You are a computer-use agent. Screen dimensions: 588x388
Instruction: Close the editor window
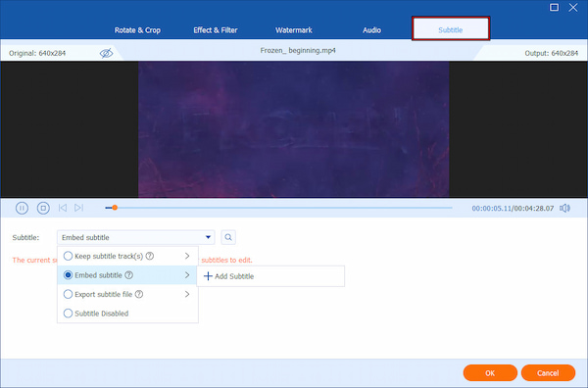pos(573,7)
